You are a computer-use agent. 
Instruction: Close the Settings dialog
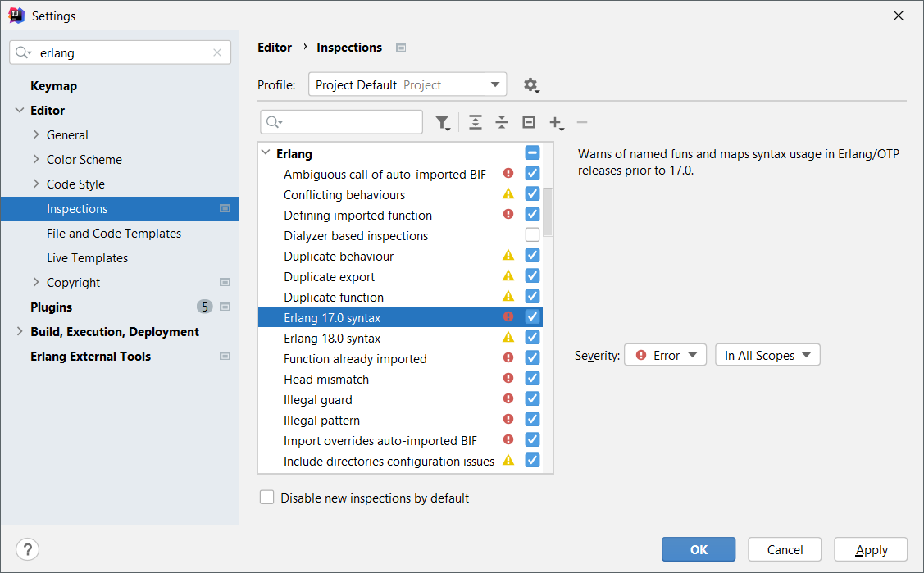click(x=898, y=16)
